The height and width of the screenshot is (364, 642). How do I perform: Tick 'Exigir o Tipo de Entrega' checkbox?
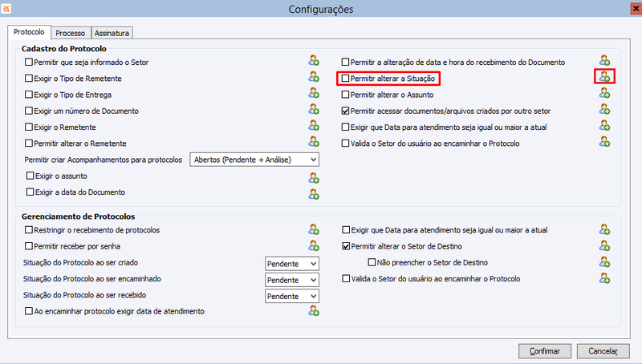(29, 95)
